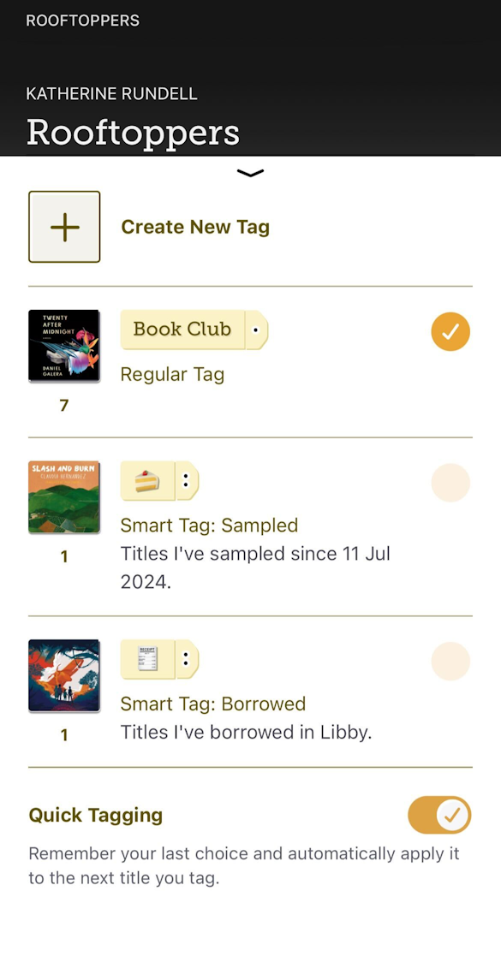
Task: Click the Create New Tag text
Action: pos(195,227)
